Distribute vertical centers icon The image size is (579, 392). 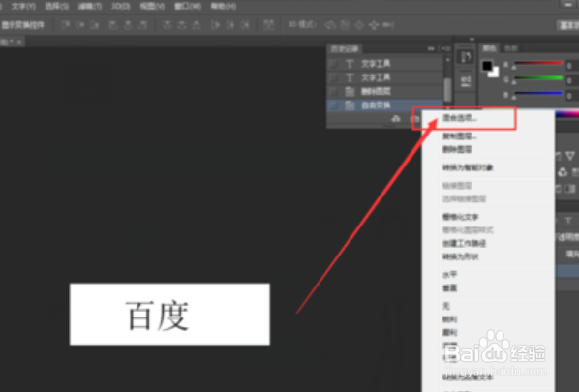[182, 25]
